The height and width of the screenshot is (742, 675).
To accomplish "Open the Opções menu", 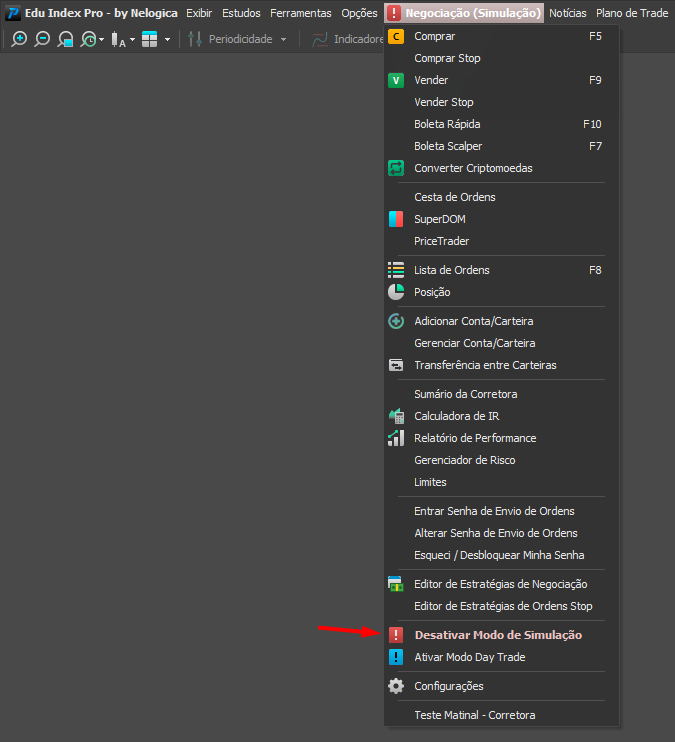I will 359,13.
